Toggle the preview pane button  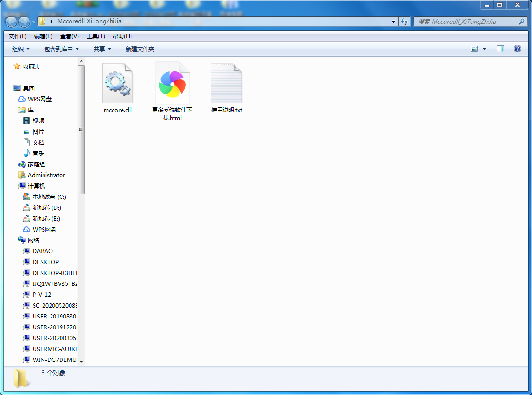coord(500,49)
